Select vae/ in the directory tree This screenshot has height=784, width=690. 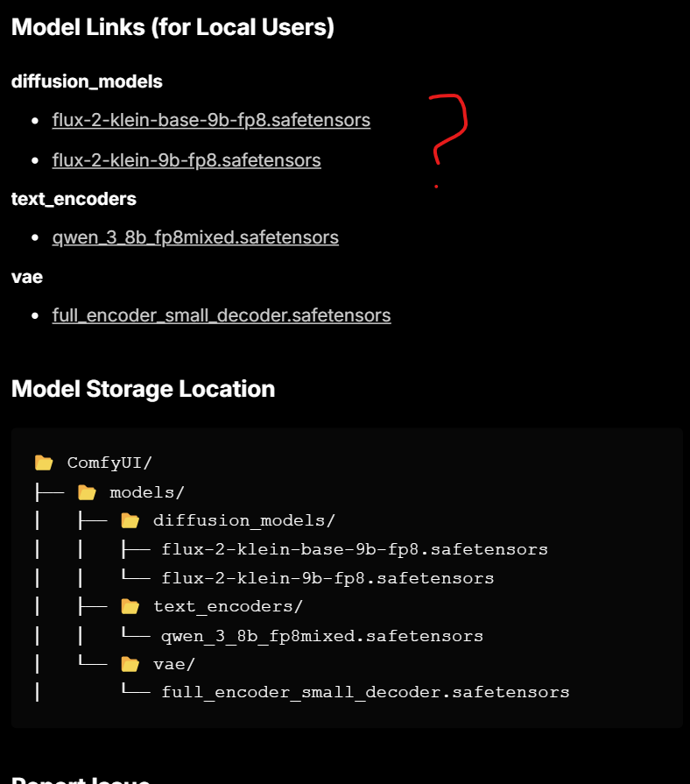(x=174, y=665)
